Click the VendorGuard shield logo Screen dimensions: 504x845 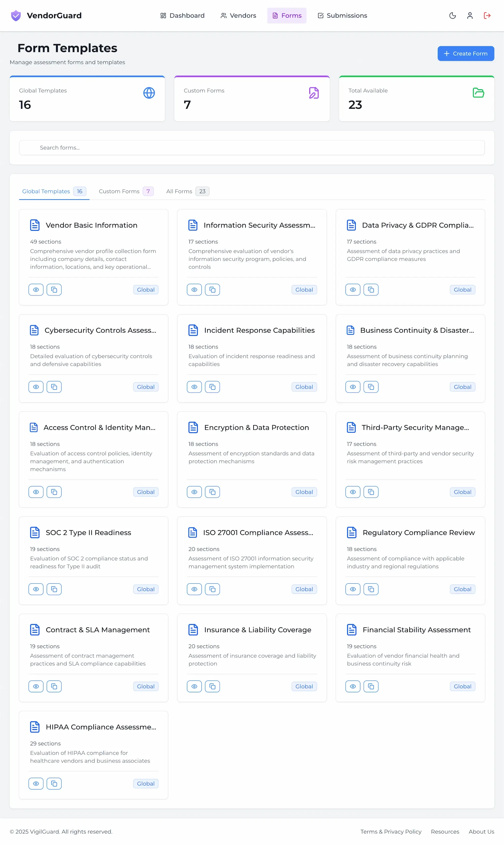(x=16, y=15)
